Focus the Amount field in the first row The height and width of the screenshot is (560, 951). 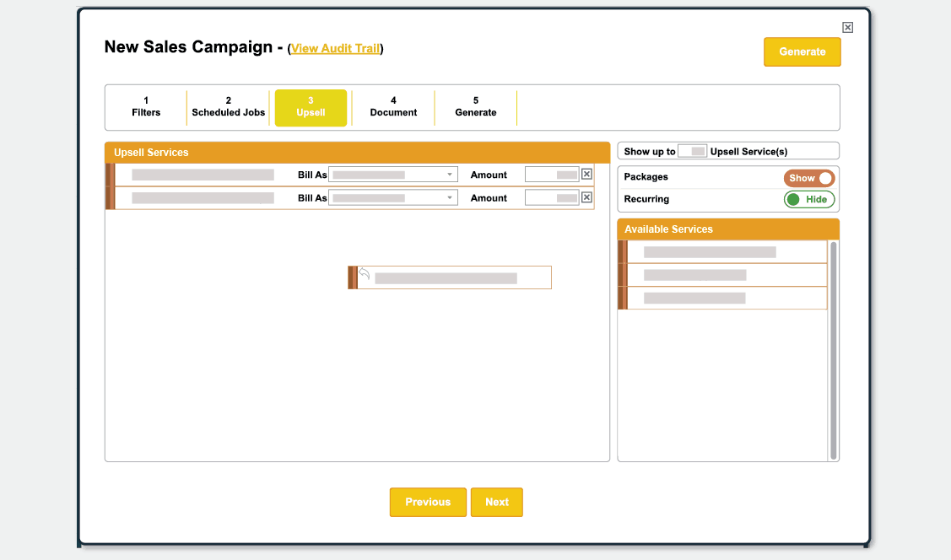point(552,175)
